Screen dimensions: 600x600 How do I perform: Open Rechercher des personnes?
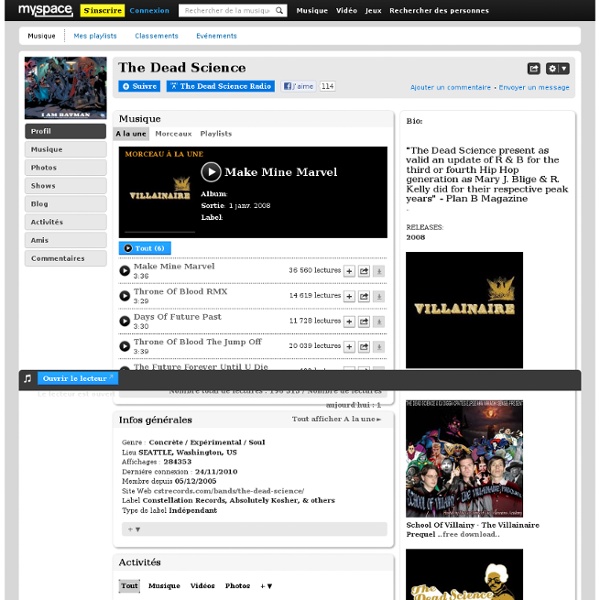pyautogui.click(x=439, y=11)
